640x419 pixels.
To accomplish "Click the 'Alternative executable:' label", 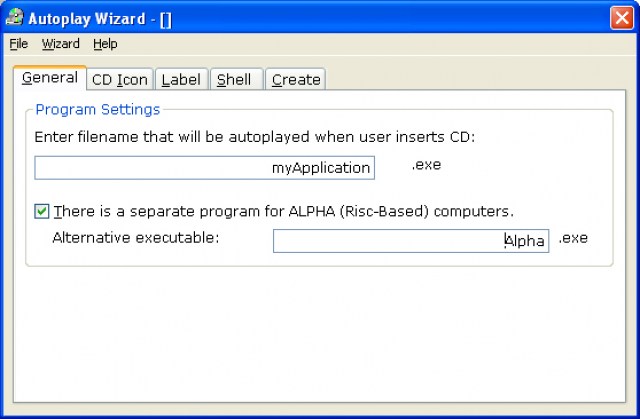I will [x=135, y=238].
